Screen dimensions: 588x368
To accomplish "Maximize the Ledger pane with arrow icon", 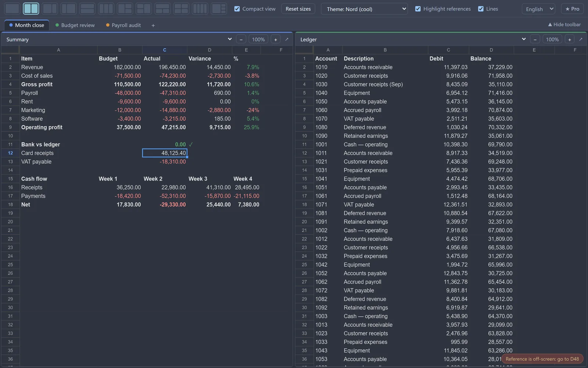I will [581, 39].
